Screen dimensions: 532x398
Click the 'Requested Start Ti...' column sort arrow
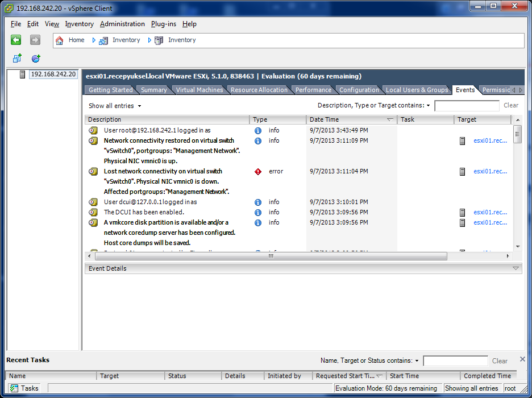380,376
